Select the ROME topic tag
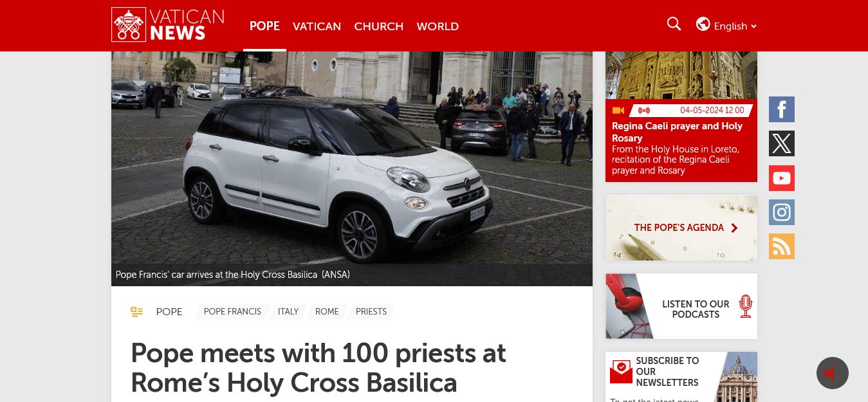The height and width of the screenshot is (402, 868). tap(327, 312)
